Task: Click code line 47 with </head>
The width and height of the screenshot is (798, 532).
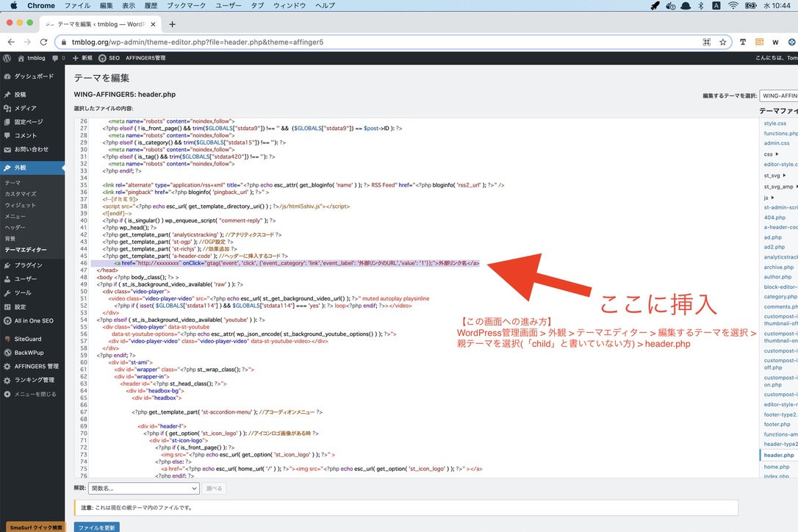Action: [107, 270]
